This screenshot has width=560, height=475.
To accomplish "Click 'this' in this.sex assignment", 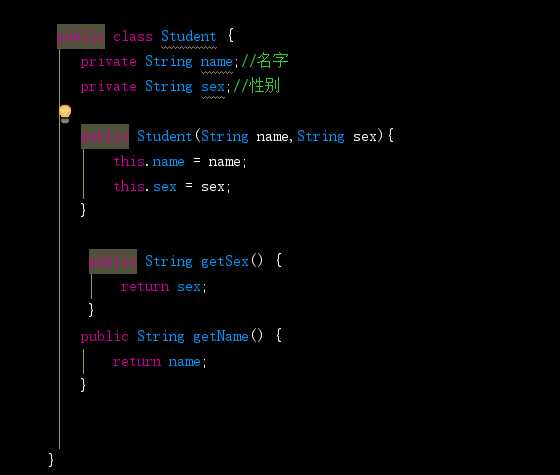I will pyautogui.click(x=129, y=186).
